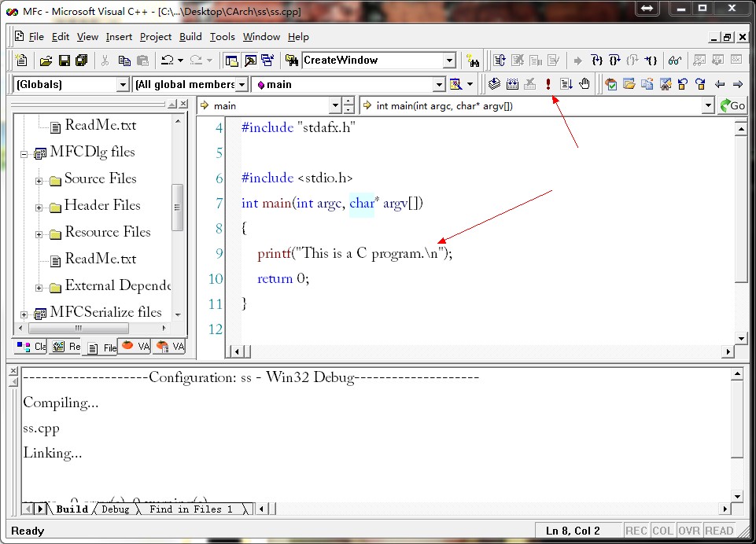Image resolution: width=756 pixels, height=544 pixels.
Task: Click the return 0 line
Action: coord(283,279)
